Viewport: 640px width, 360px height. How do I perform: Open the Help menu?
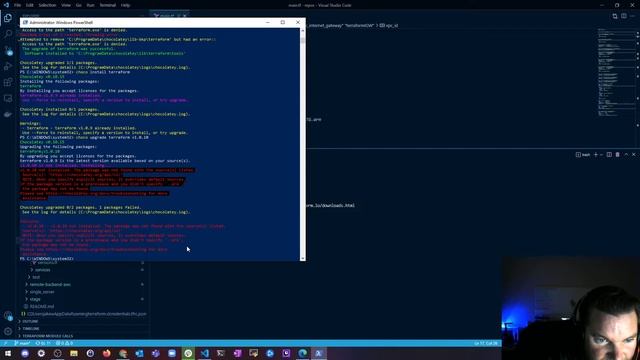(x=125, y=5)
